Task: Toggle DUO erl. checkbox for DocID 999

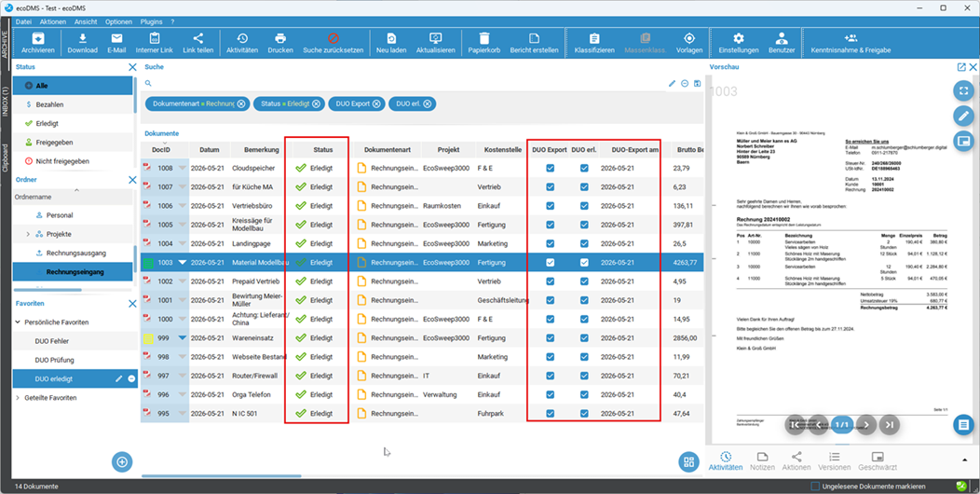Action: point(584,337)
